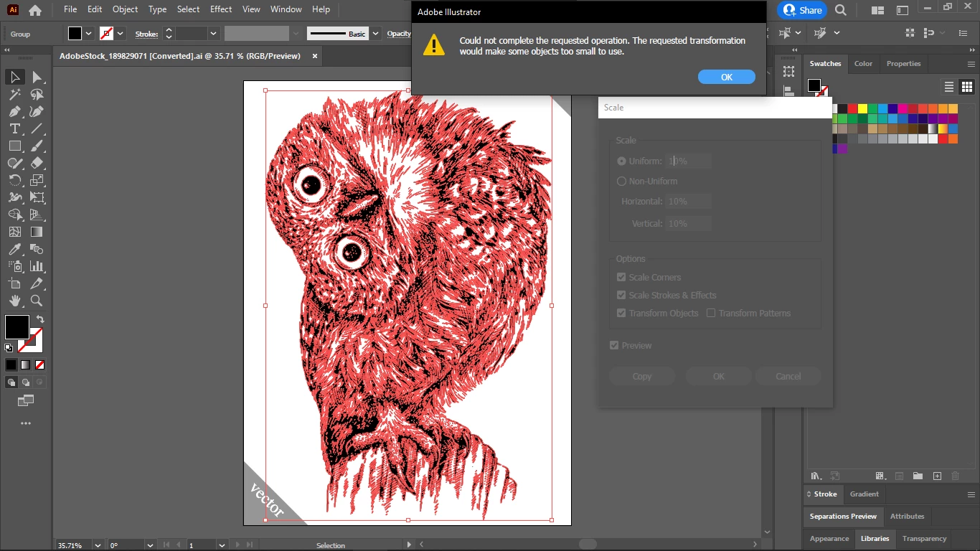Switch to the Properties panel tab

[x=903, y=63]
